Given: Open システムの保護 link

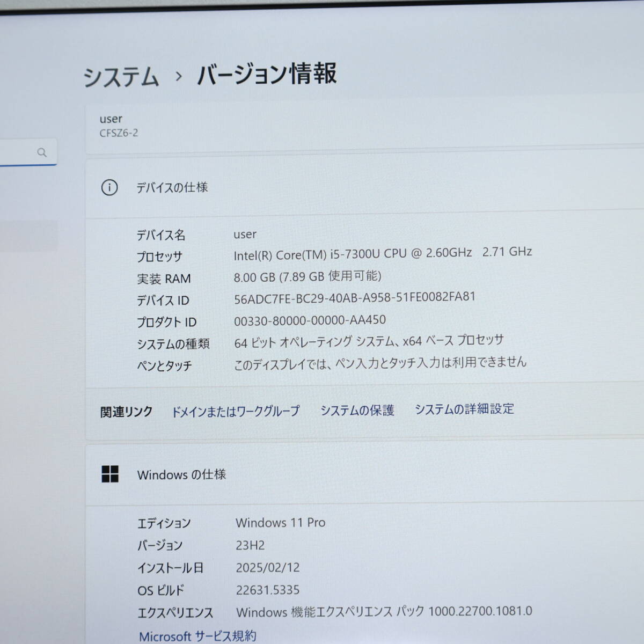Looking at the screenshot, I should coord(357,411).
